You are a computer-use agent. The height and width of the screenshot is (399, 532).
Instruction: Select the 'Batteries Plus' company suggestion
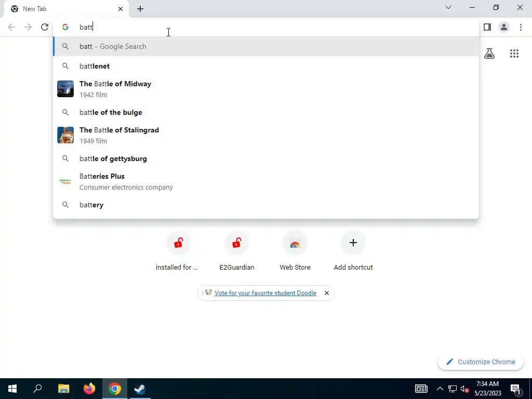[266, 181]
